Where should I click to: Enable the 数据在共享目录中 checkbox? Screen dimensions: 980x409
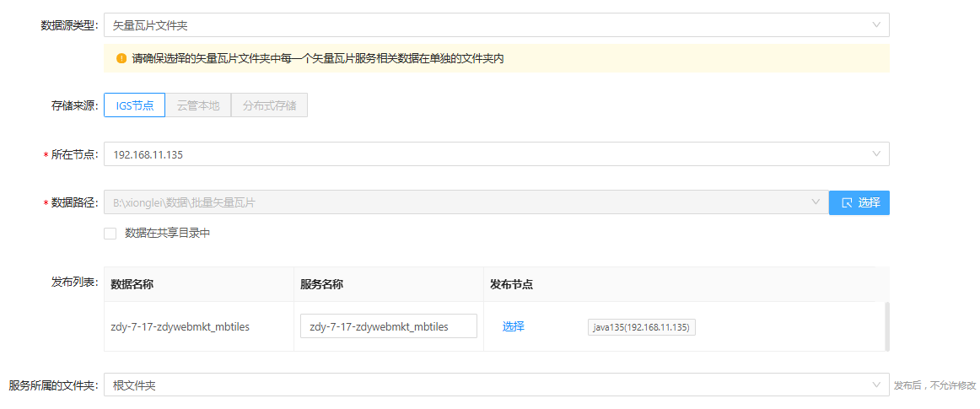click(110, 234)
